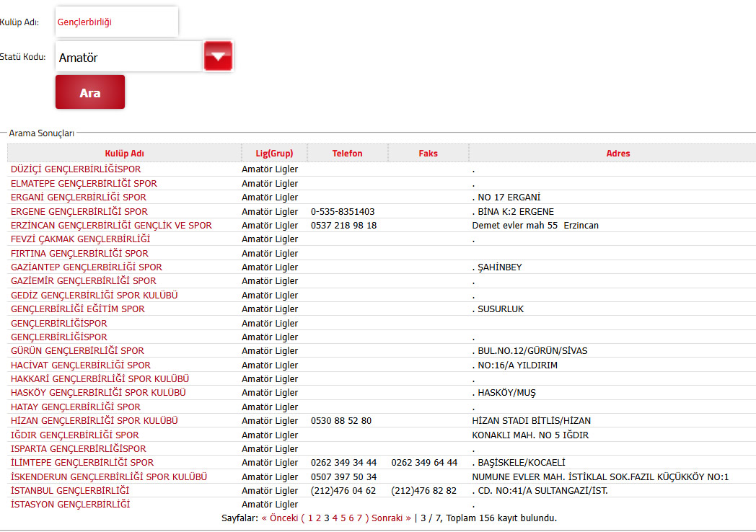Image resolution: width=756 pixels, height=532 pixels.
Task: Select phone number (212)476 04 62
Action: pos(343,491)
